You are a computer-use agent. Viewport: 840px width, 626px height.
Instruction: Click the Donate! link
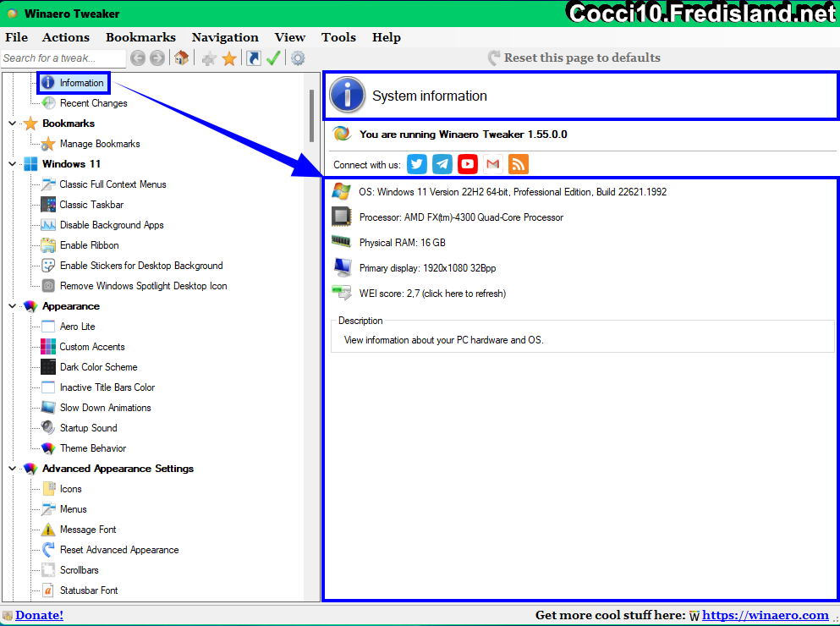(x=39, y=615)
